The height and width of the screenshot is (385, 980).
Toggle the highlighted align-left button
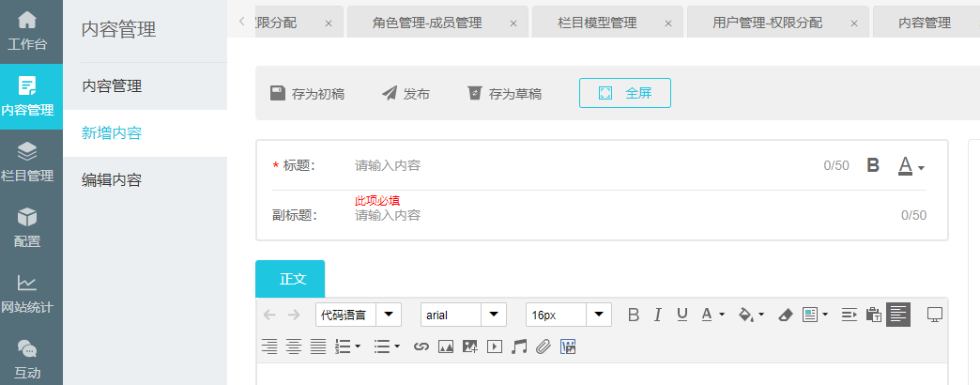click(898, 315)
